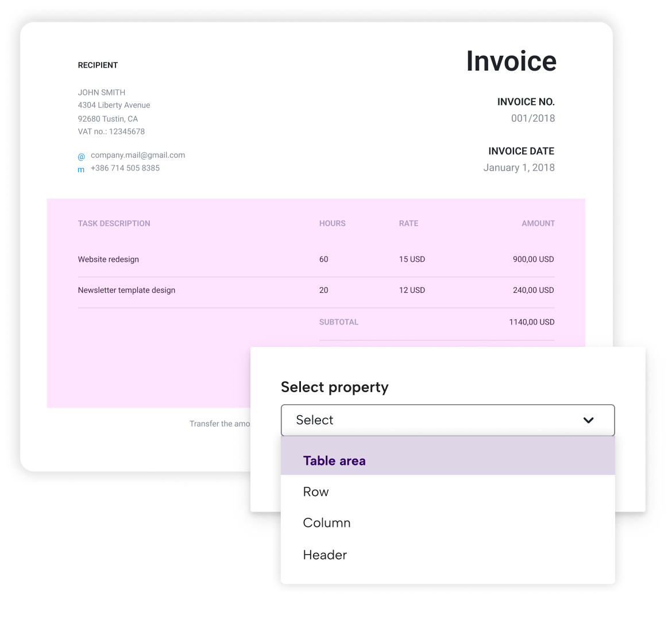
Task: Click the @ email icon beside the address
Action: [x=81, y=156]
